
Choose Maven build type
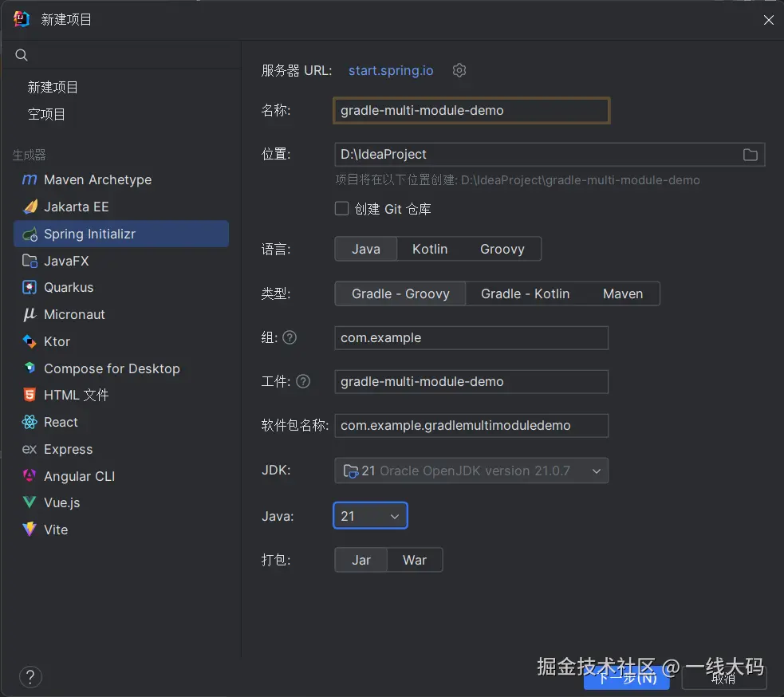tap(623, 293)
